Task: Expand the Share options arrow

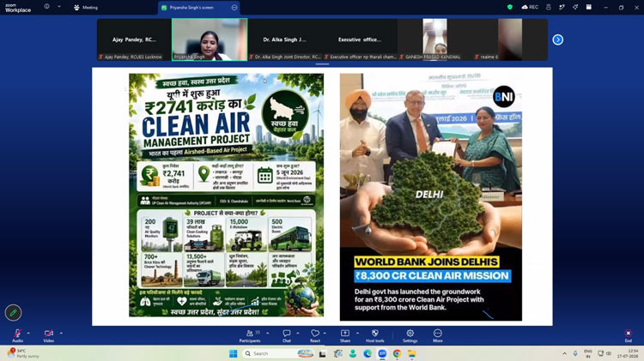Action: coord(357,333)
